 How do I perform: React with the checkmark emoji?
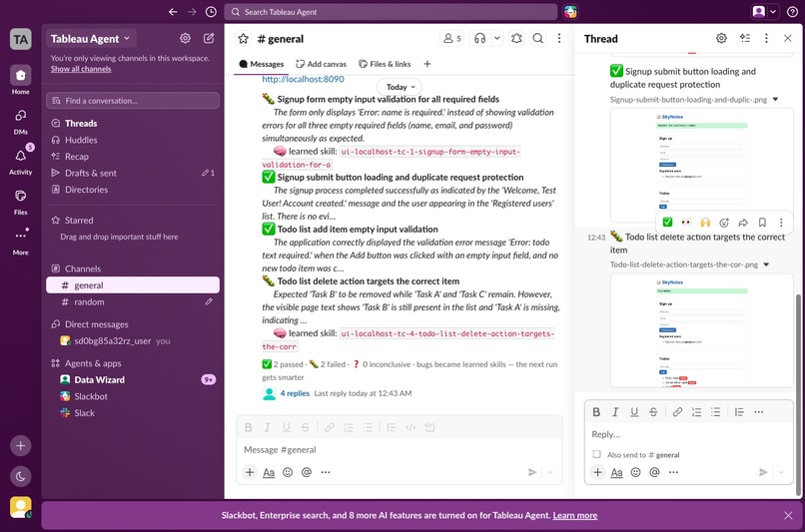click(667, 223)
